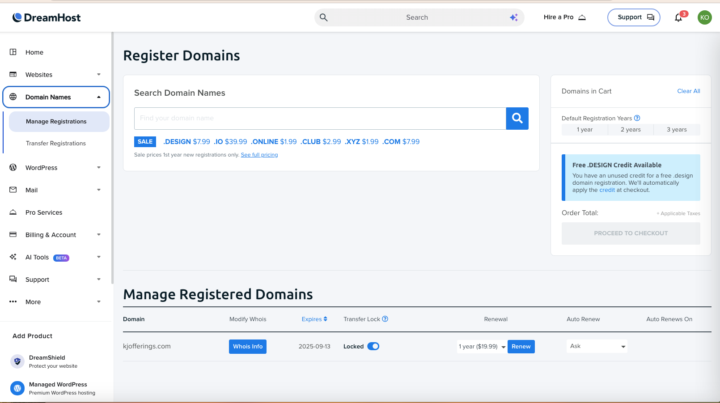
Task: Open the Auto Renew Ask dropdown
Action: point(597,347)
